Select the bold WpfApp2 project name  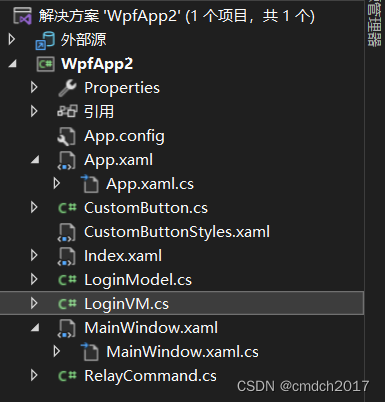[x=97, y=64]
